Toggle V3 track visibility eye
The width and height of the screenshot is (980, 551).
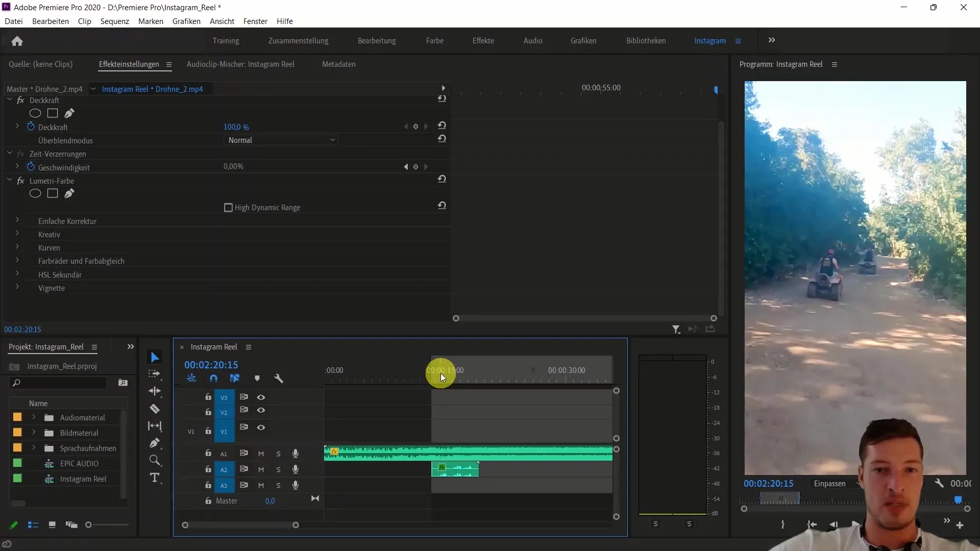261,397
